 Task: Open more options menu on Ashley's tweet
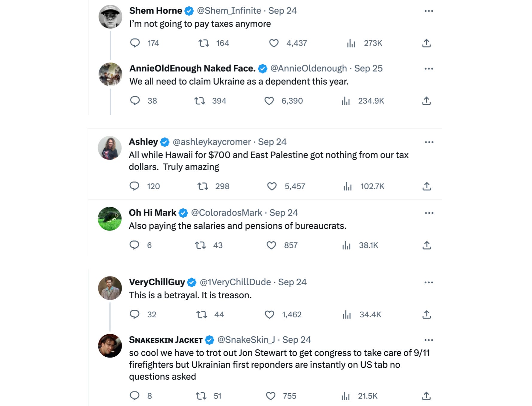pyautogui.click(x=429, y=142)
